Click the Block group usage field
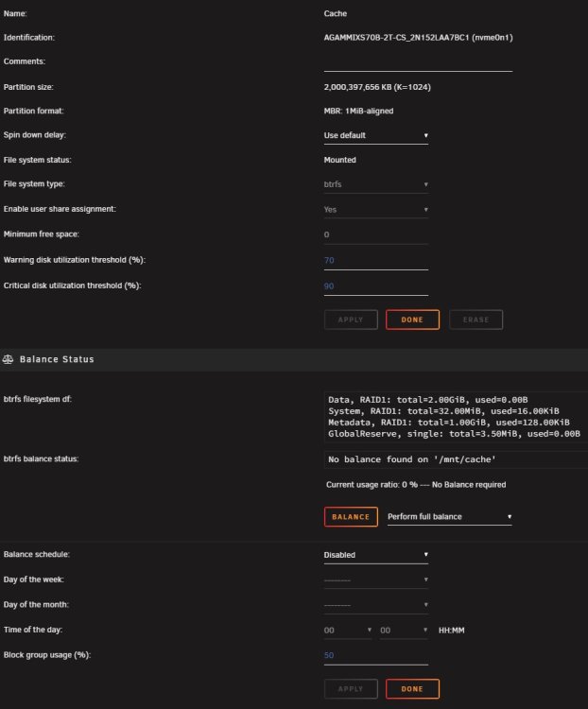The width and height of the screenshot is (588, 709). pyautogui.click(x=376, y=656)
